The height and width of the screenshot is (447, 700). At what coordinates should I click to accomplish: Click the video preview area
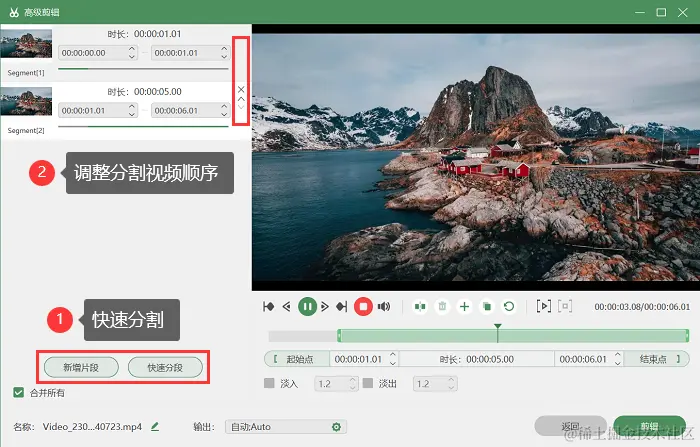point(476,157)
